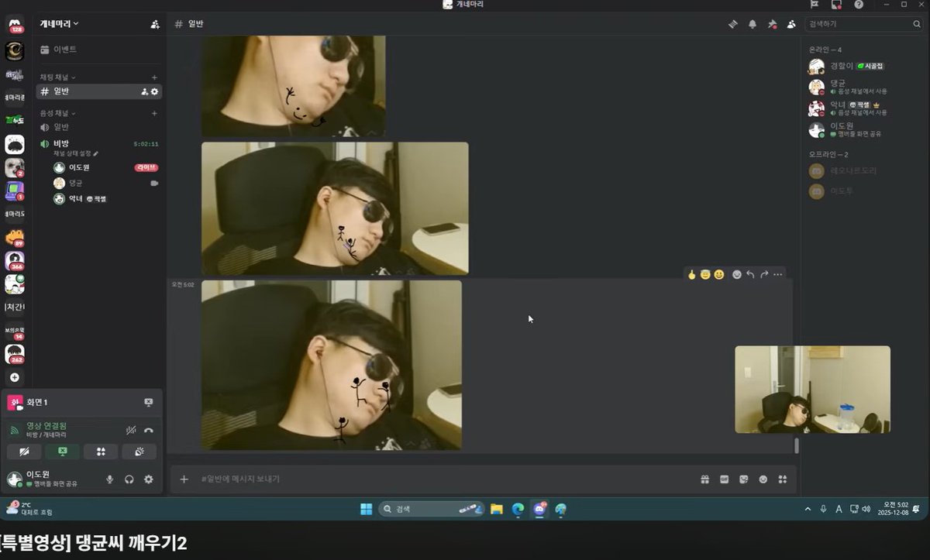
Task: Mute the microphone
Action: (109, 479)
